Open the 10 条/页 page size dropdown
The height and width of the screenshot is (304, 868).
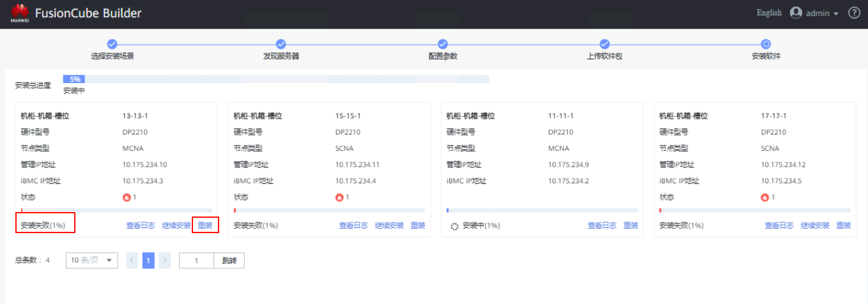(x=91, y=261)
